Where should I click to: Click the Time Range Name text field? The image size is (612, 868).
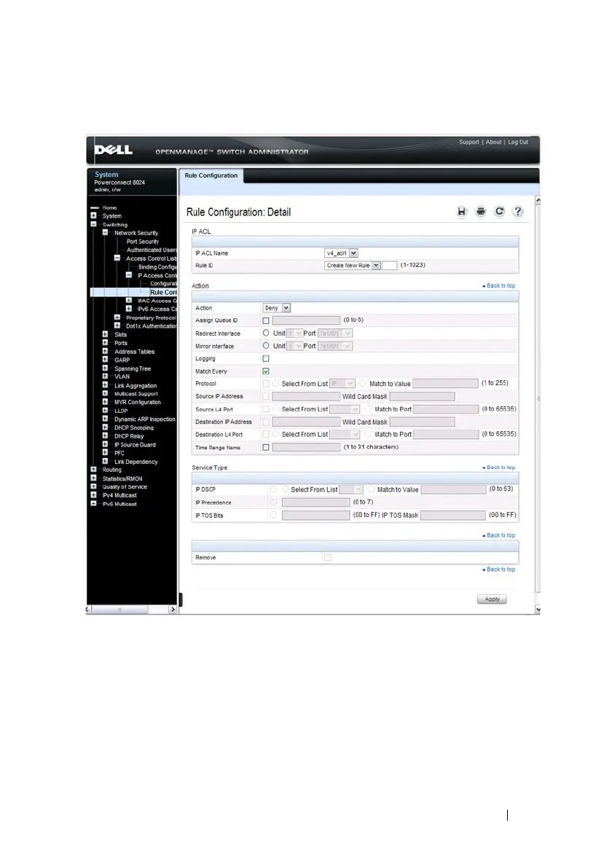coord(306,447)
